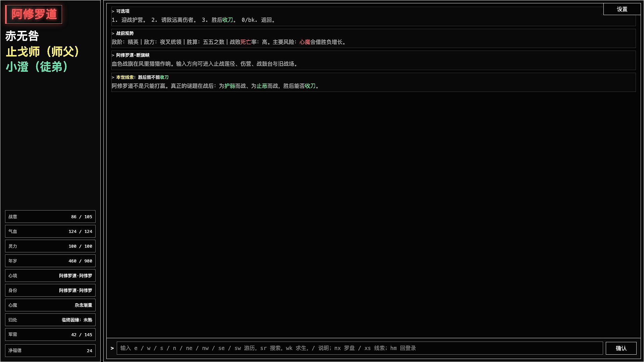Screen dimensions: 644x362
Task: Focus the command input field
Action: click(360, 348)
